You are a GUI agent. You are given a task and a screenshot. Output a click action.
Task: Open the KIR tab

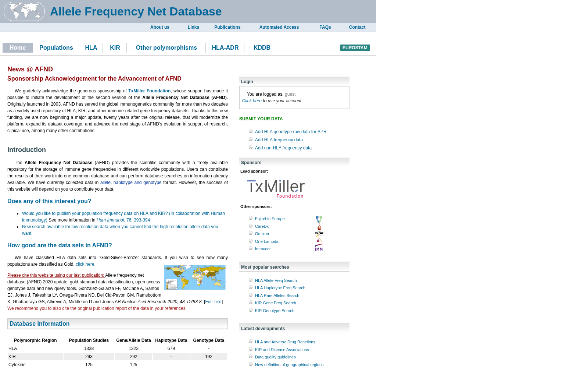point(115,48)
